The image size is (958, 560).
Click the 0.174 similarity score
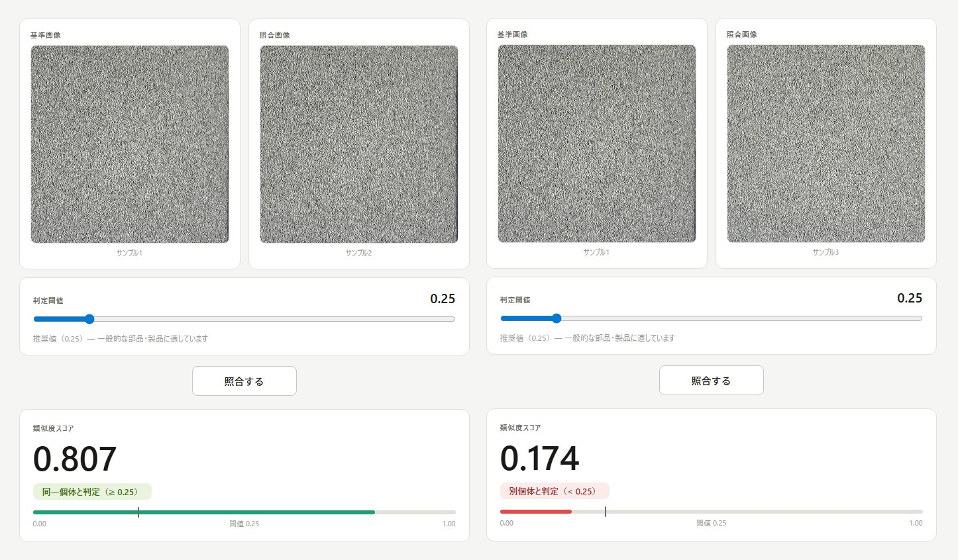[540, 459]
